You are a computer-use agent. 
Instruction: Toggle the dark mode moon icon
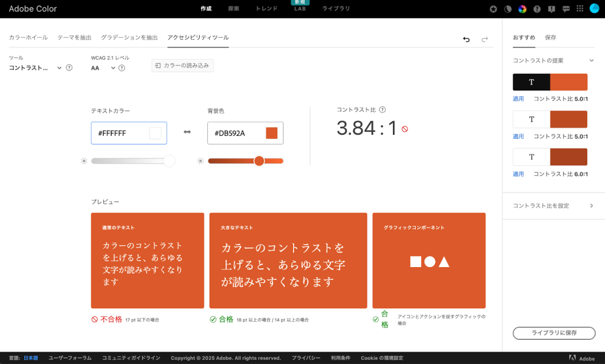coord(508,9)
